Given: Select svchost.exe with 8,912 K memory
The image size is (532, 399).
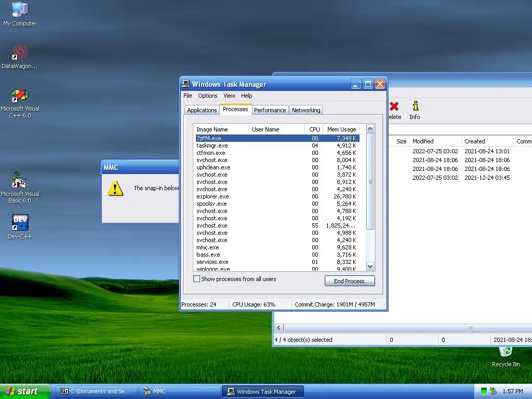Looking at the screenshot, I should [277, 182].
